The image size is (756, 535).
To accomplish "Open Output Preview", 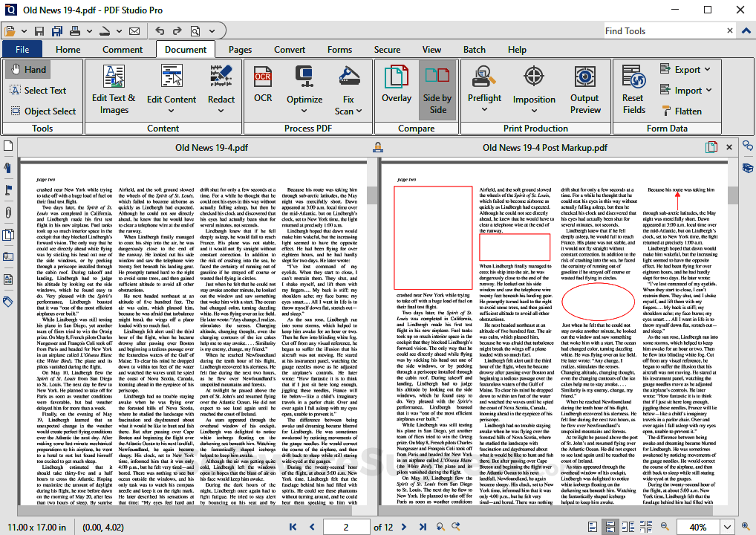I will [x=584, y=89].
